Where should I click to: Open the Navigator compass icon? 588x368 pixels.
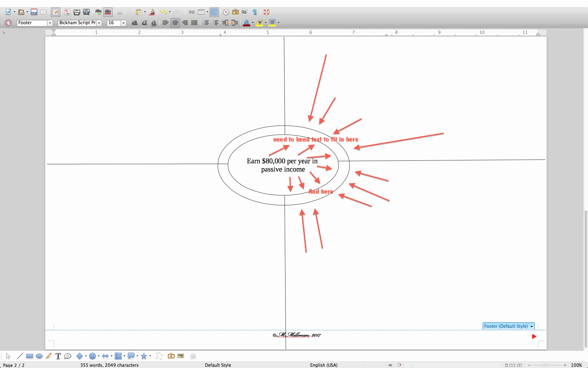point(226,12)
